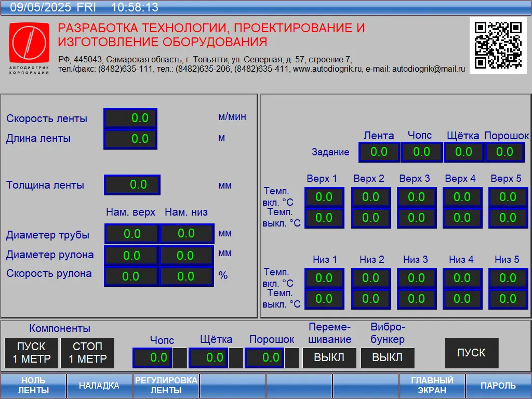
Task: Click the QR code image
Action: (498, 46)
